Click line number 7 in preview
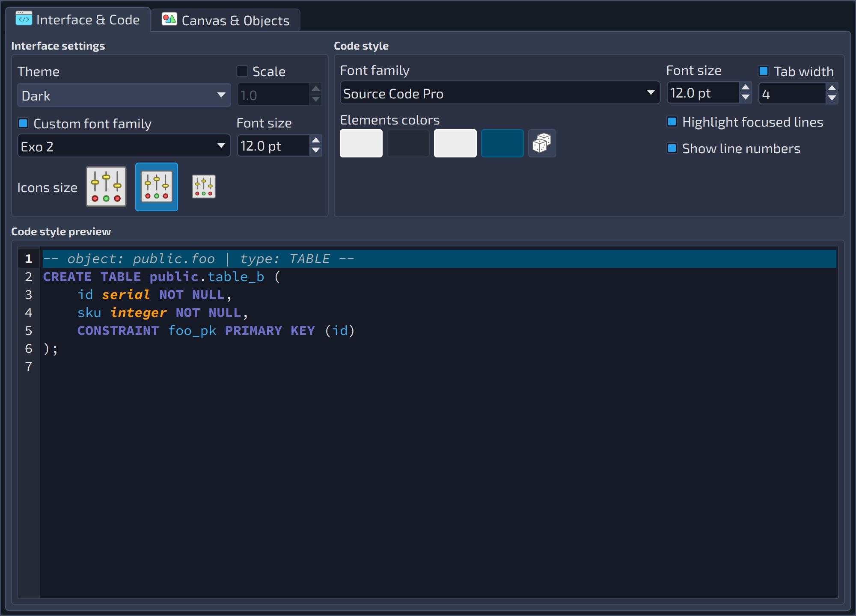 tap(29, 367)
